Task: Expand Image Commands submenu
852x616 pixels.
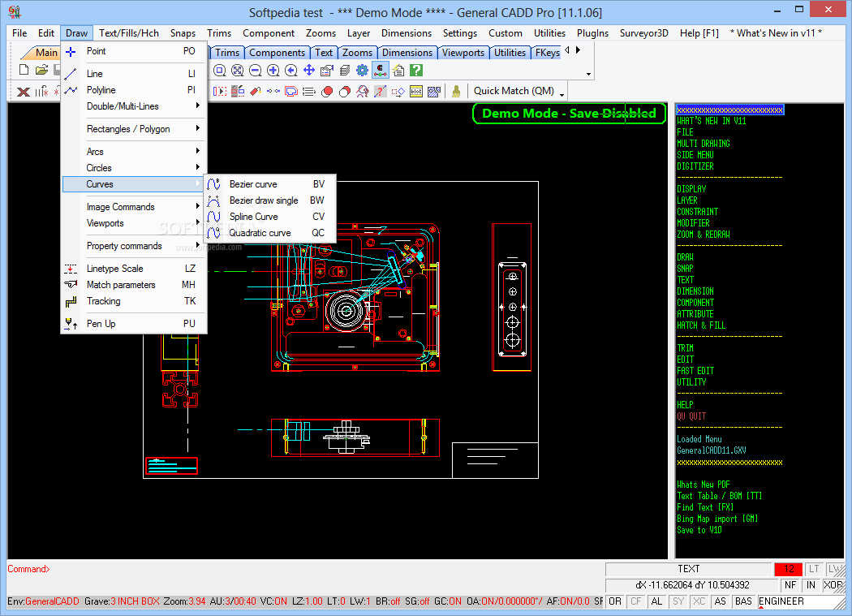Action: pyautogui.click(x=134, y=207)
